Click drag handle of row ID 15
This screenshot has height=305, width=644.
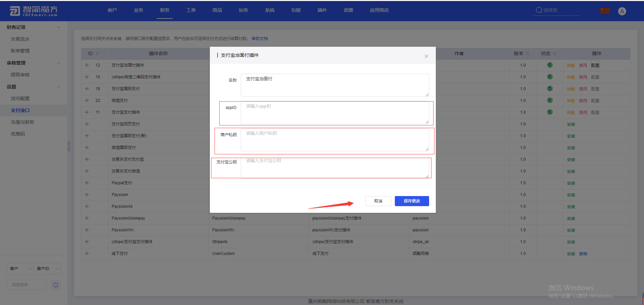point(87,77)
